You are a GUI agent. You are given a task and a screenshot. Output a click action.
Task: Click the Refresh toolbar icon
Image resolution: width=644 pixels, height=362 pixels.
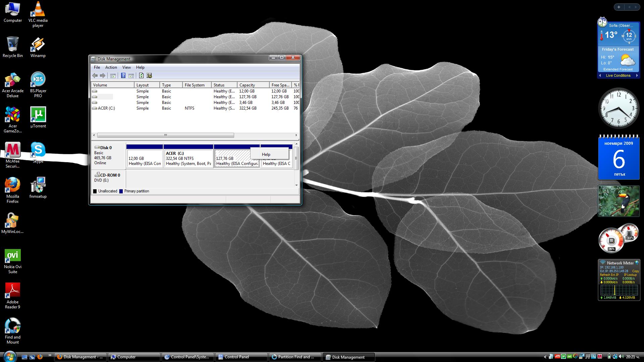tap(141, 76)
